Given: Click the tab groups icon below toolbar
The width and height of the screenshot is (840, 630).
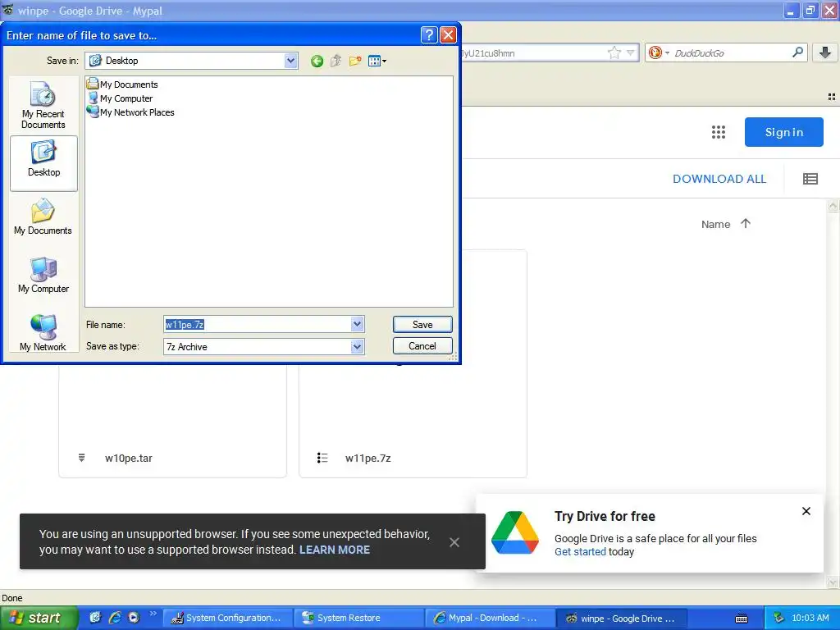Looking at the screenshot, I should [832, 97].
